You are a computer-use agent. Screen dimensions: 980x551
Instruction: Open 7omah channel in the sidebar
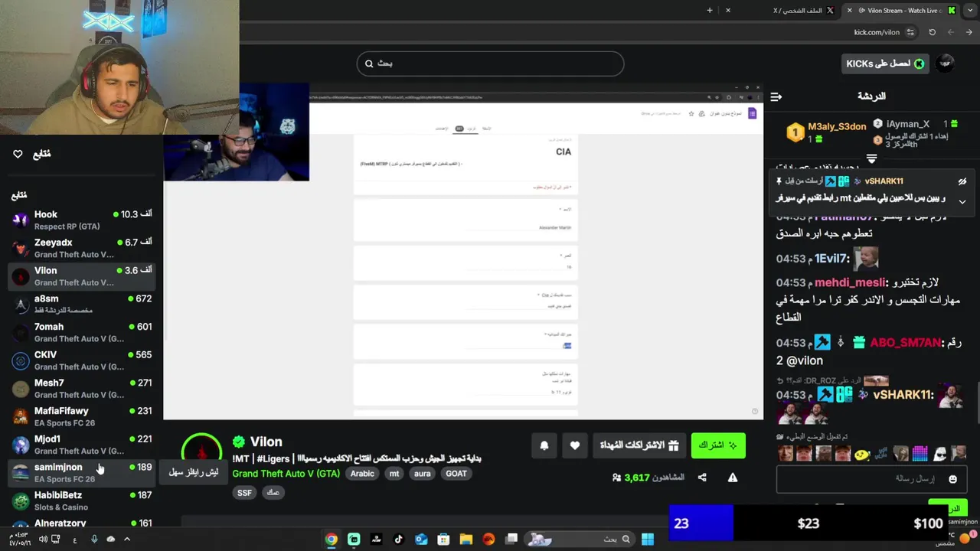tap(81, 332)
